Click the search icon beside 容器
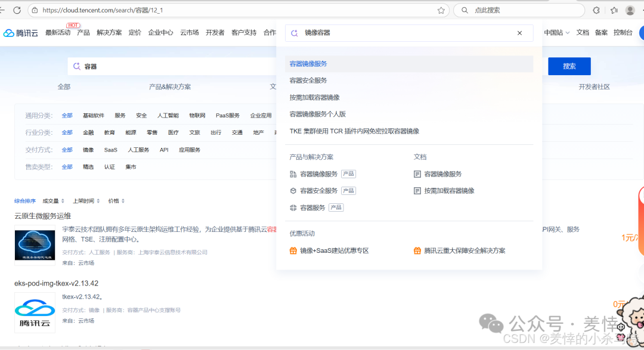Image resolution: width=644 pixels, height=350 pixels. [77, 66]
